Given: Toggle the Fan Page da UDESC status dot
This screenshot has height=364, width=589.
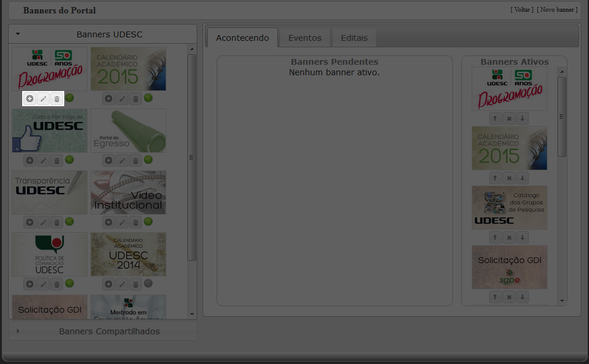Looking at the screenshot, I should coord(69,160).
